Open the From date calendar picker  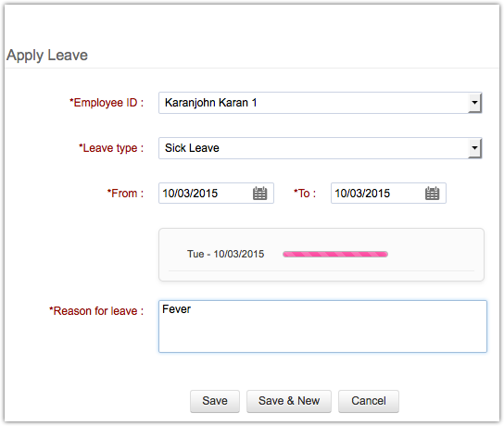coord(259,194)
